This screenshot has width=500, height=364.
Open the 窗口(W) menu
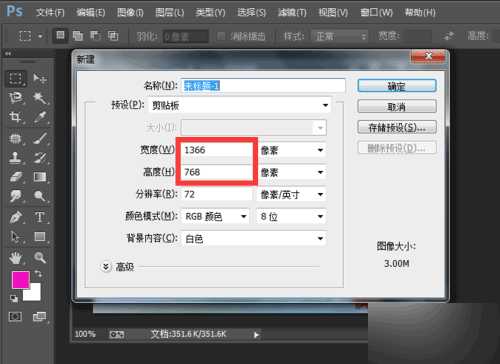pos(377,13)
